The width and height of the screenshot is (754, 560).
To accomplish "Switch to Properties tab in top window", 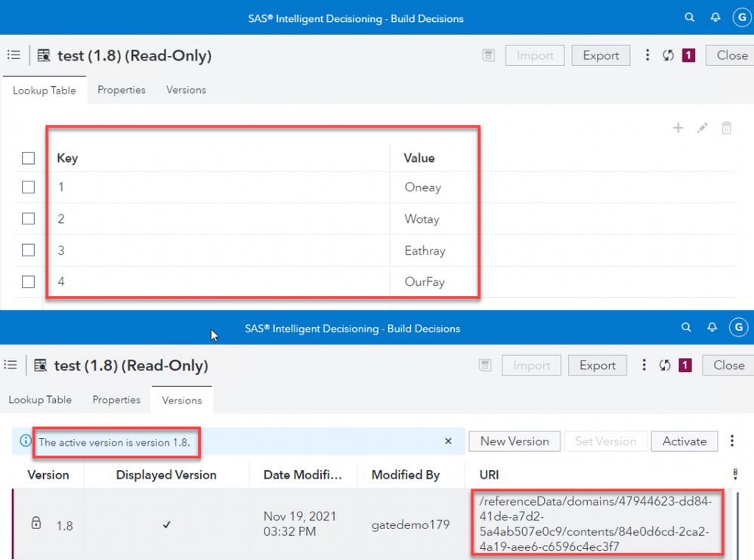I will pos(121,90).
